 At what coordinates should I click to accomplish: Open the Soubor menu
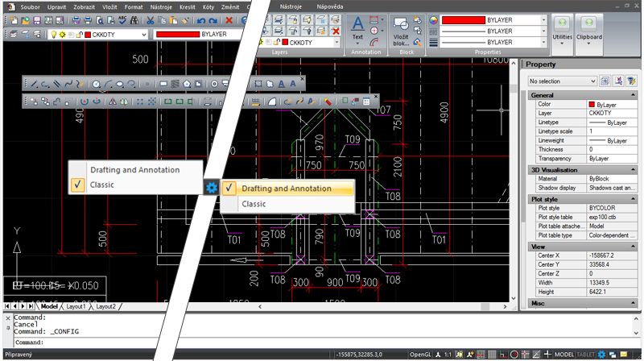[31, 7]
